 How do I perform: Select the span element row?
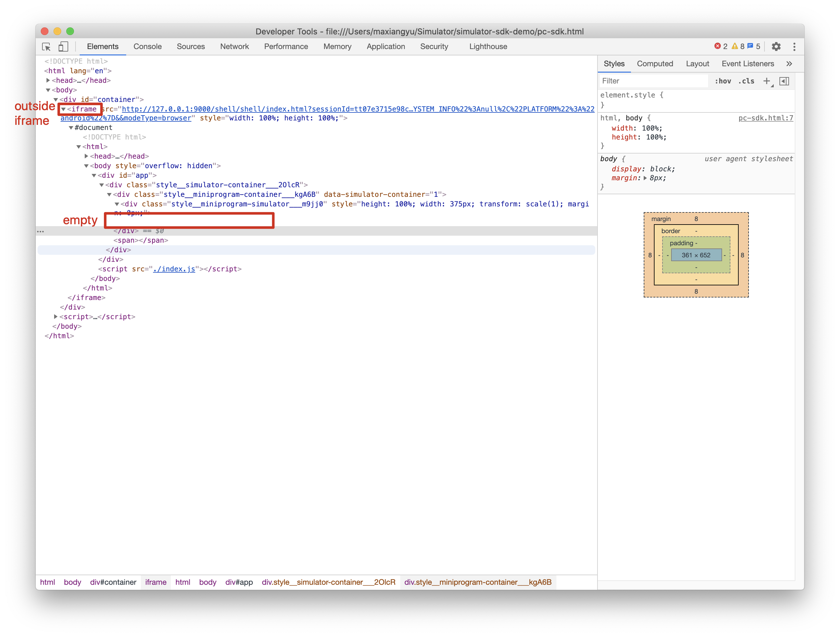(x=141, y=240)
